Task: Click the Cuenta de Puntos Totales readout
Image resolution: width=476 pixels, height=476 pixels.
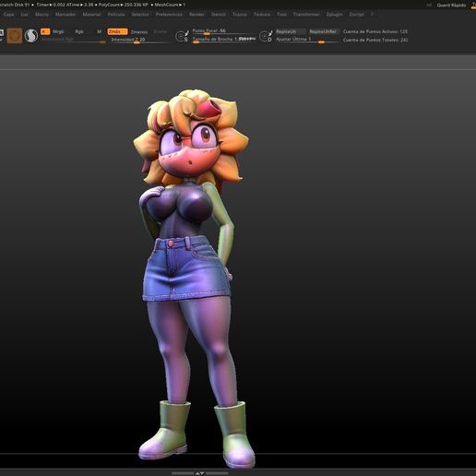Action: pyautogui.click(x=375, y=40)
